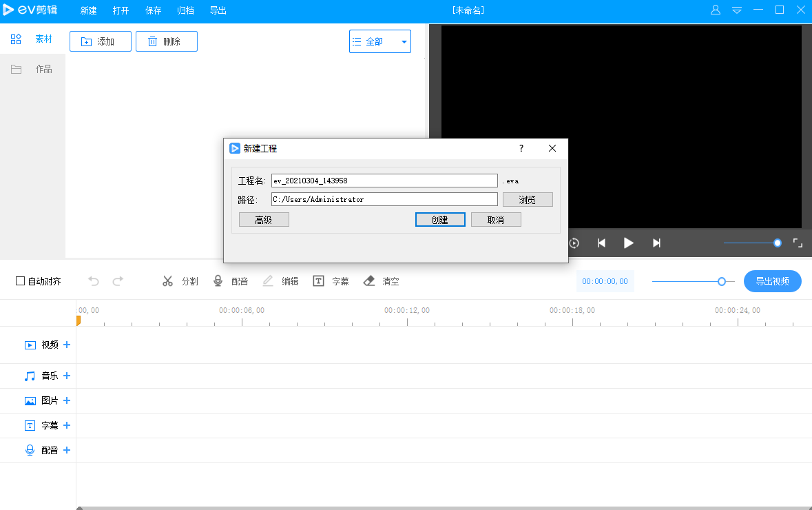The width and height of the screenshot is (812, 510).
Task: Switch to the 素材 tab
Action: (x=32, y=39)
